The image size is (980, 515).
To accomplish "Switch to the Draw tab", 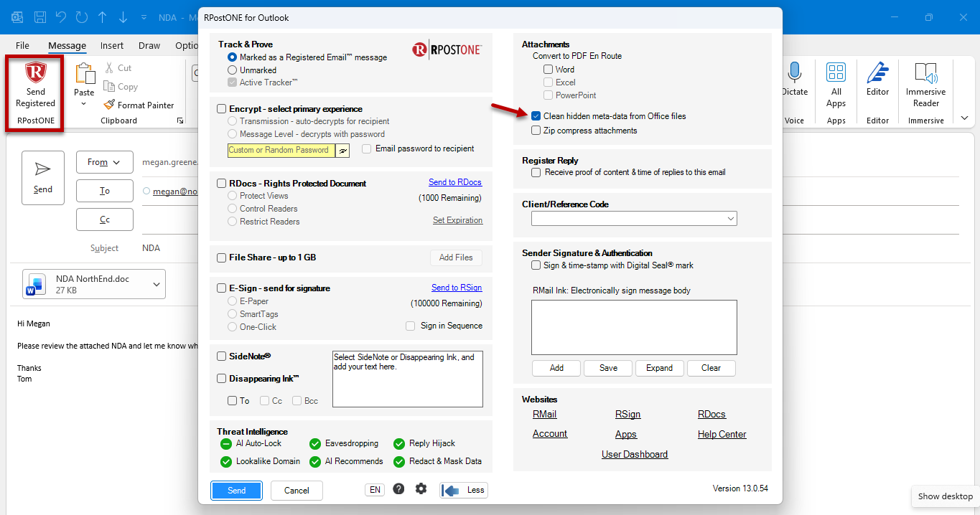I will (149, 45).
